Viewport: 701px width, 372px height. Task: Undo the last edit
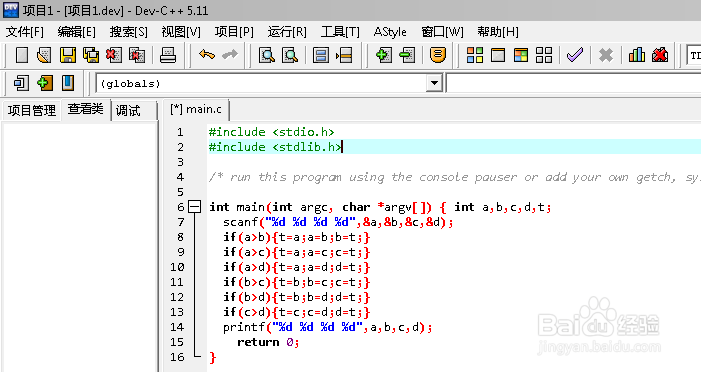pos(207,55)
